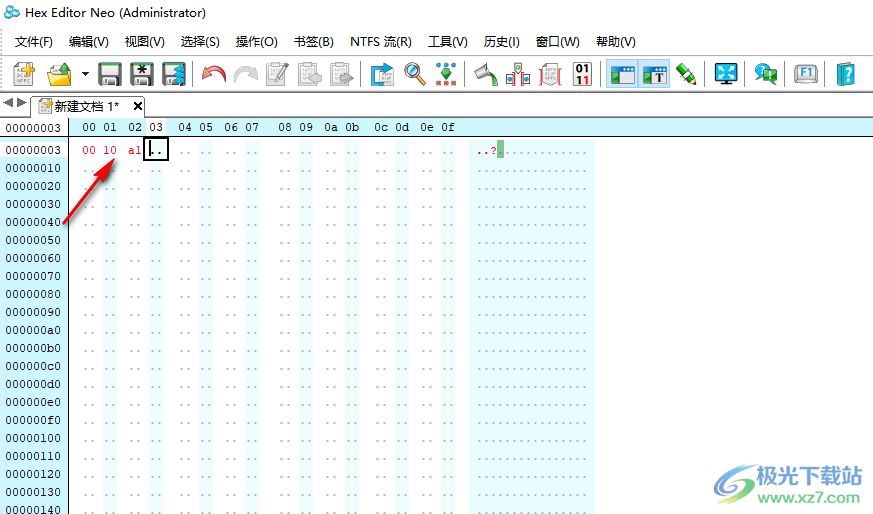
Task: Click the fill funnel icon
Action: (486, 74)
